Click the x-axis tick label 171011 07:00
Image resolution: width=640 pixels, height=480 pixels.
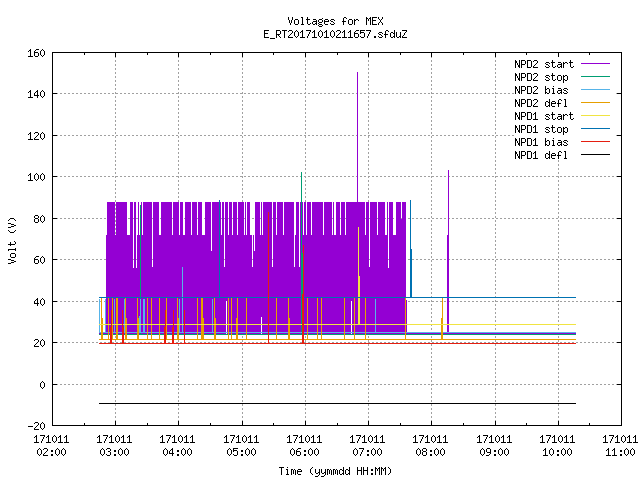[368, 446]
